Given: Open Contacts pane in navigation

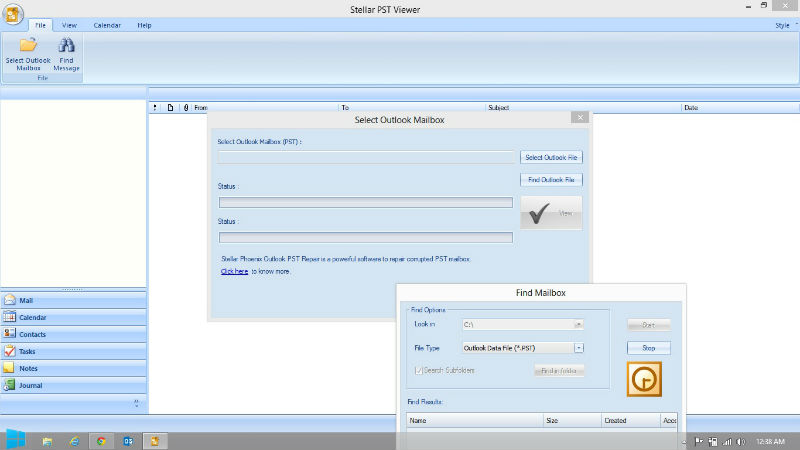Looking at the screenshot, I should click(x=73, y=334).
